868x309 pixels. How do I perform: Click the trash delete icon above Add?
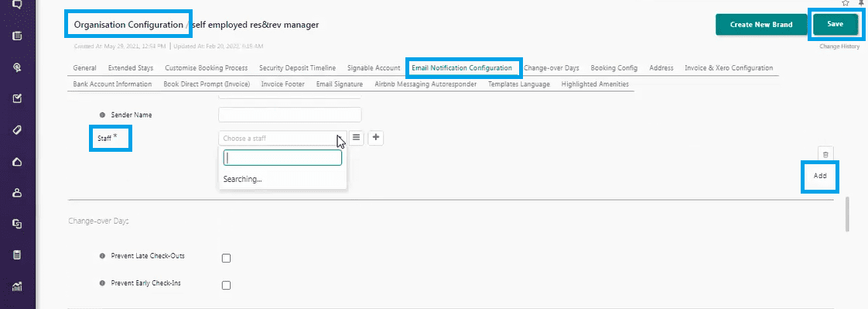[x=825, y=155]
